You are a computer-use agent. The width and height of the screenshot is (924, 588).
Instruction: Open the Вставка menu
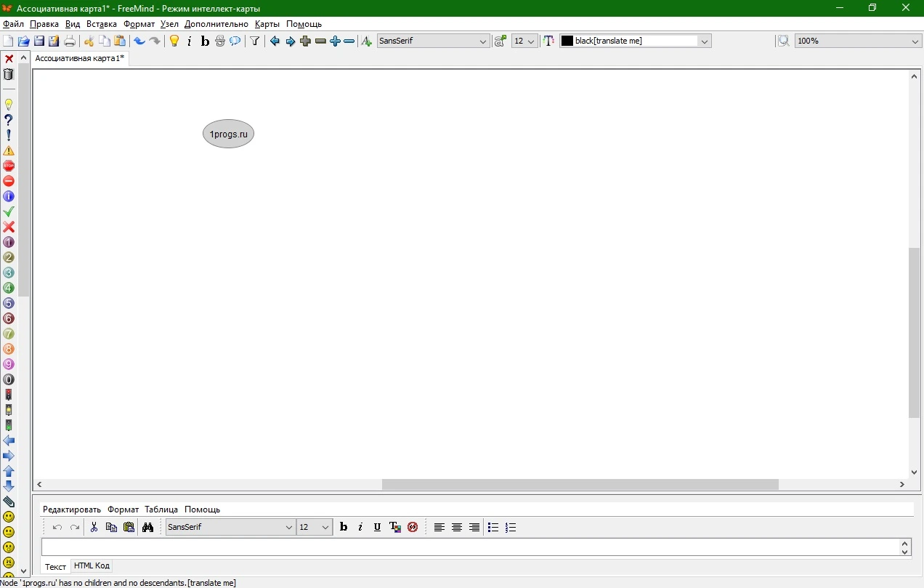click(x=102, y=24)
